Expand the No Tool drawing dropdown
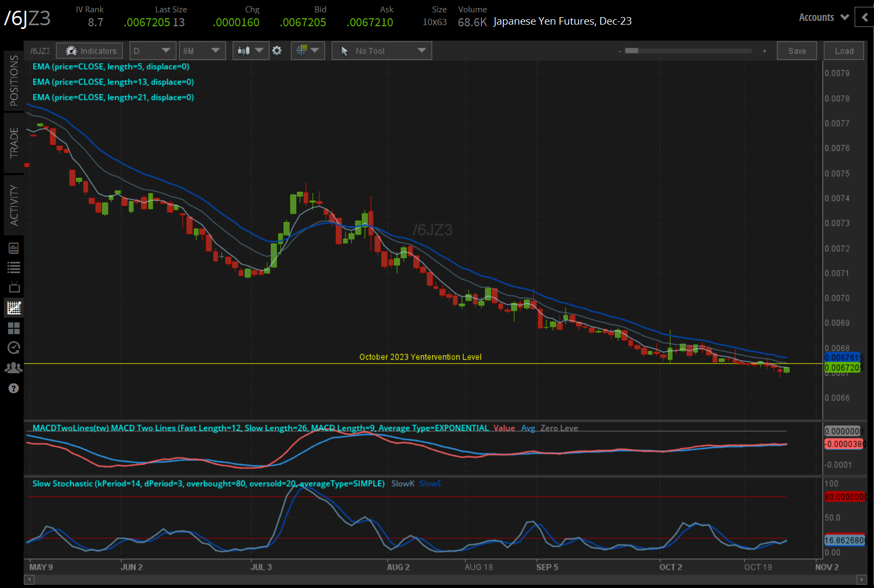The height and width of the screenshot is (588, 874). (x=382, y=51)
